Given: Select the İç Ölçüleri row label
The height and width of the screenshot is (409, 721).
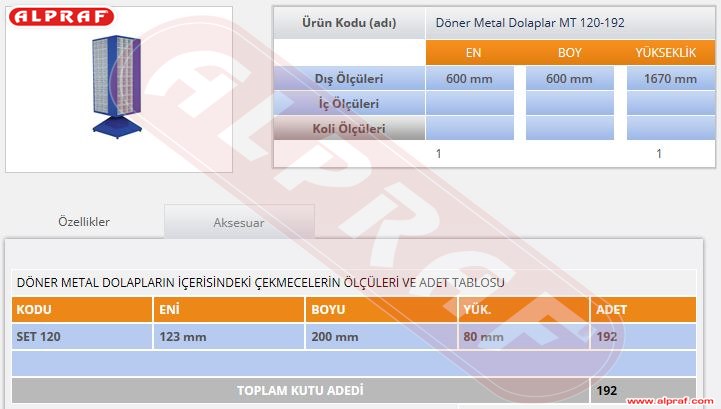Looking at the screenshot, I should point(348,103).
